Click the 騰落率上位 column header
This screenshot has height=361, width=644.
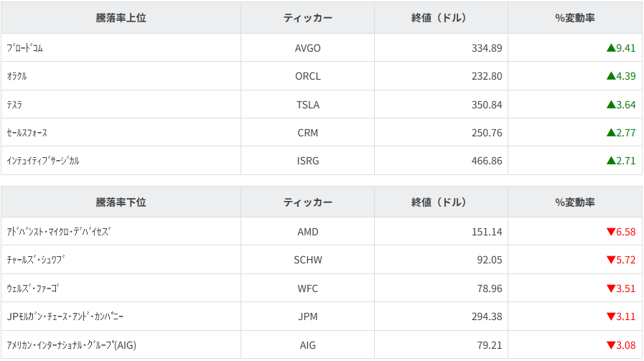[121, 18]
